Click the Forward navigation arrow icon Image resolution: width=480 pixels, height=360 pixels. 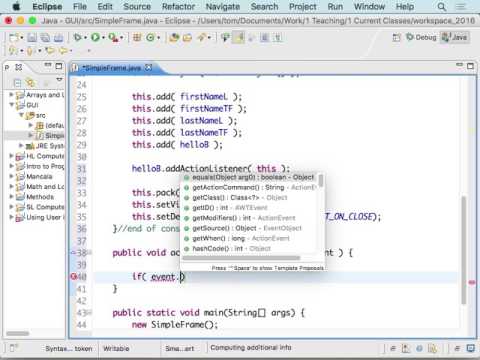(x=63, y=51)
